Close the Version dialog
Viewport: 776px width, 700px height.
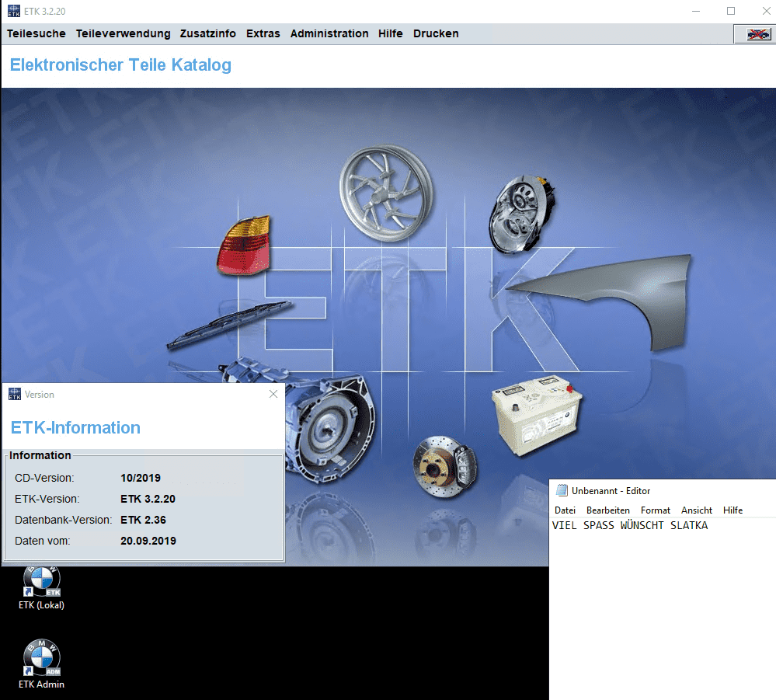click(x=273, y=394)
